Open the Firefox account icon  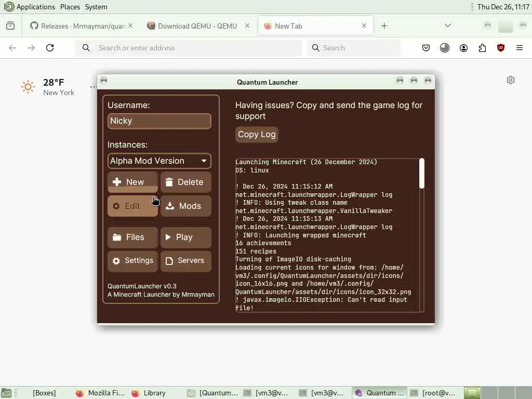463,48
